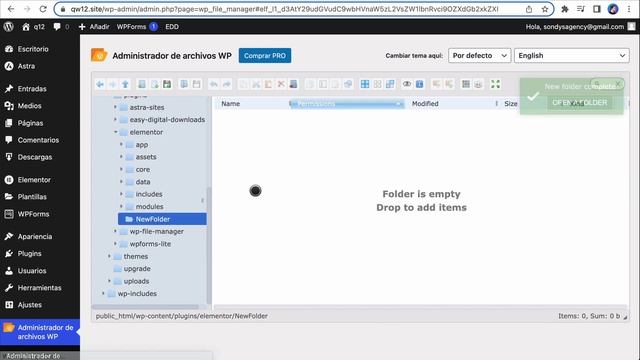The image size is (640, 360).
Task: Open the English language dropdown
Action: point(571,56)
